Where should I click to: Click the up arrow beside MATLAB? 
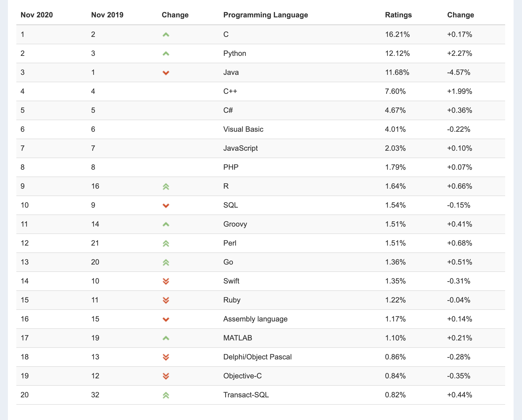(x=166, y=338)
